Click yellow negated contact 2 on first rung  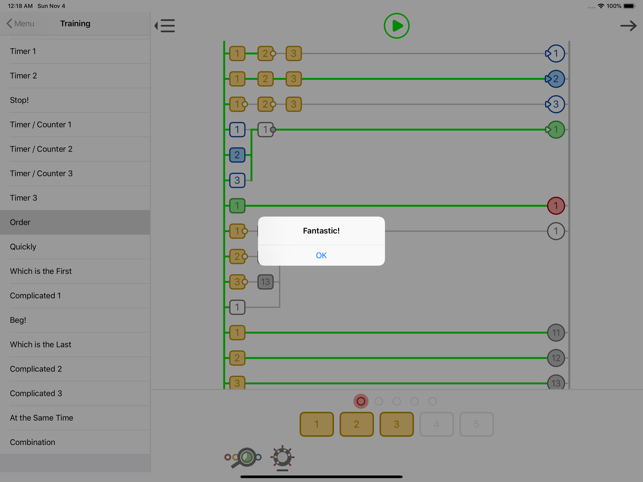pyautogui.click(x=266, y=53)
